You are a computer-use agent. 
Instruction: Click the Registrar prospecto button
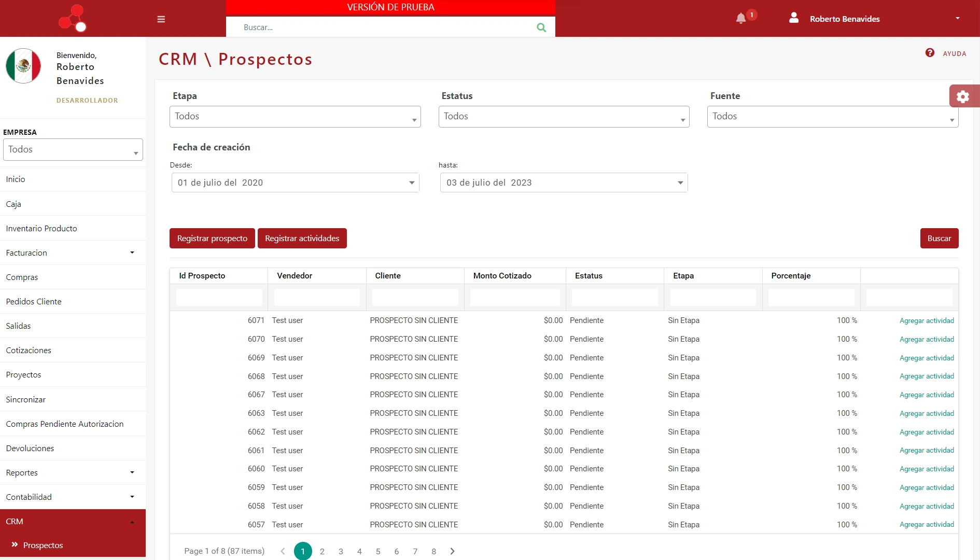(212, 239)
